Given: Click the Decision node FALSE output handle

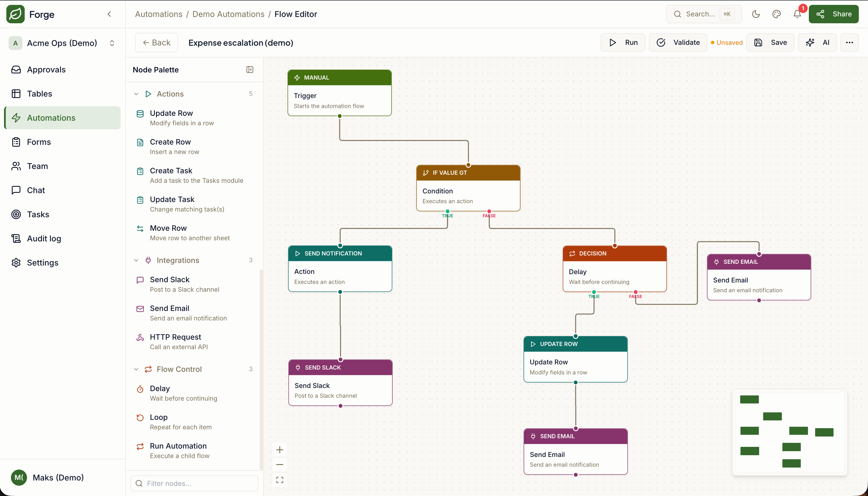Looking at the screenshot, I should point(636,292).
